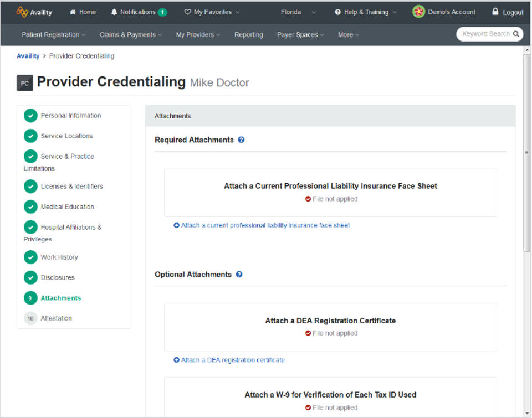Open the Claims & Payments dropdown
The image size is (532, 418).
coord(130,34)
